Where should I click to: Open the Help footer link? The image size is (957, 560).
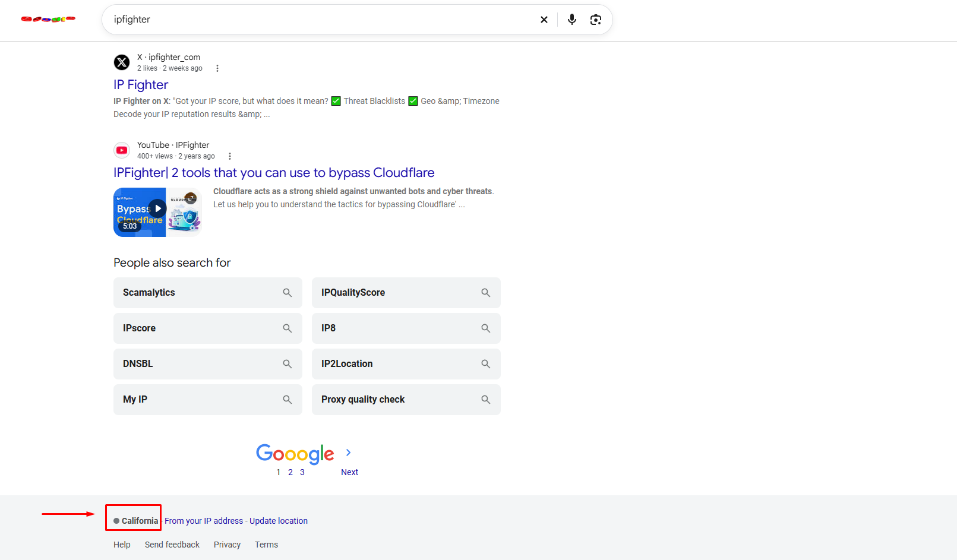tap(122, 545)
